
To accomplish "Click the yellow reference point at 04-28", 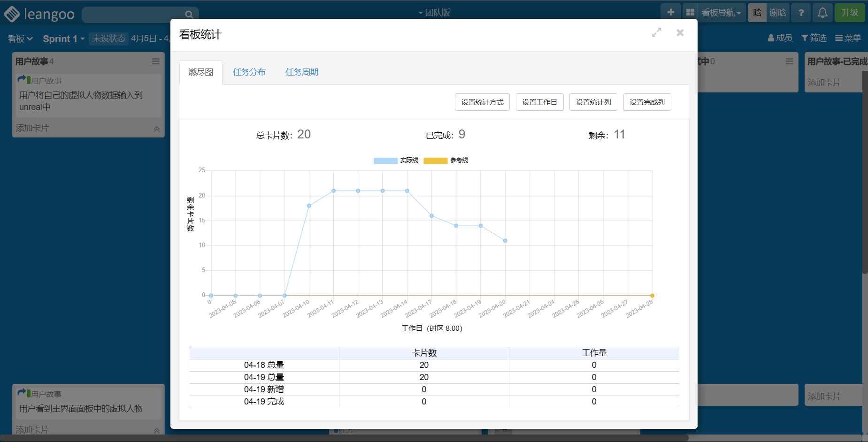I will pyautogui.click(x=652, y=296).
